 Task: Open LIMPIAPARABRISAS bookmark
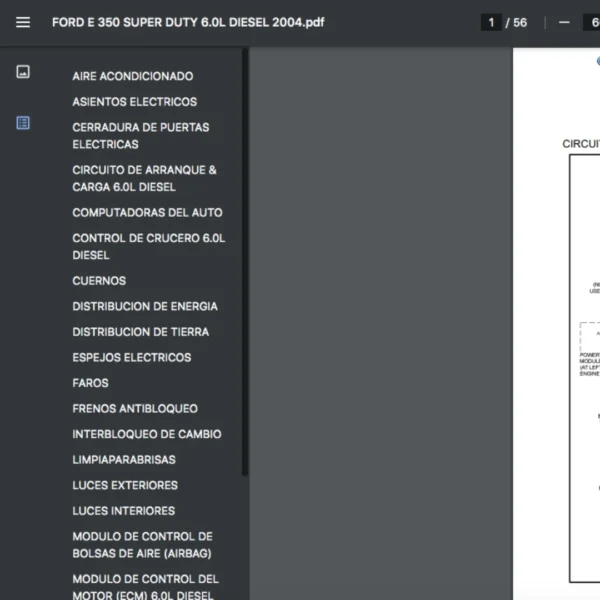(124, 460)
